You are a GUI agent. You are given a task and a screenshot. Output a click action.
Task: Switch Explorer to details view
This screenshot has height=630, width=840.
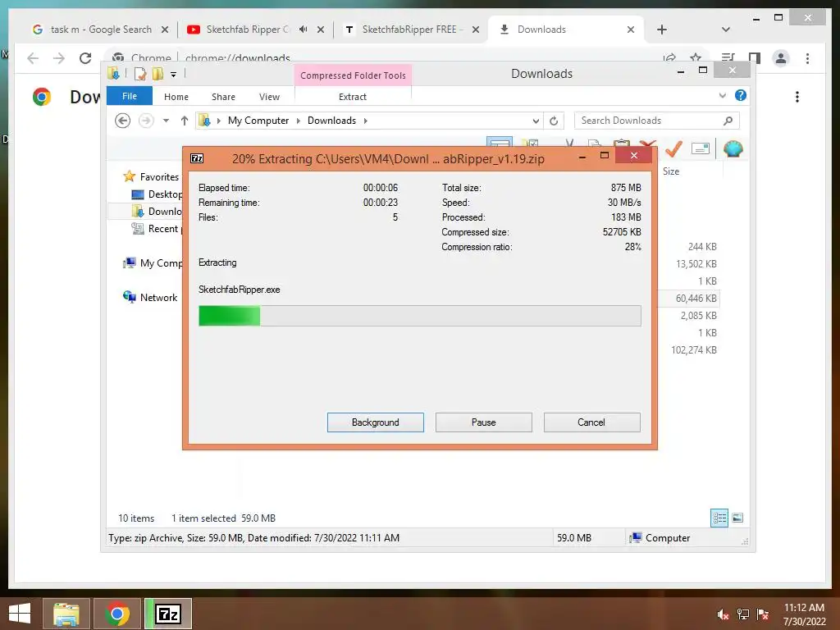719,518
